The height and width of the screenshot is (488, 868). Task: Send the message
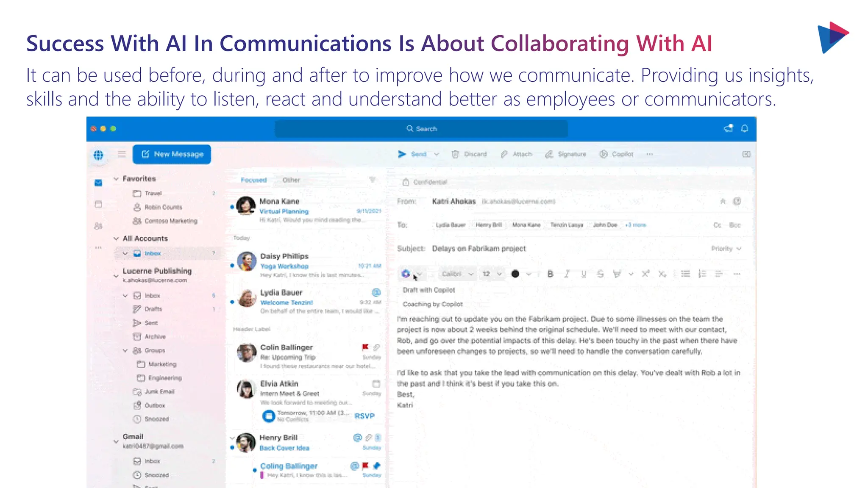coord(412,154)
